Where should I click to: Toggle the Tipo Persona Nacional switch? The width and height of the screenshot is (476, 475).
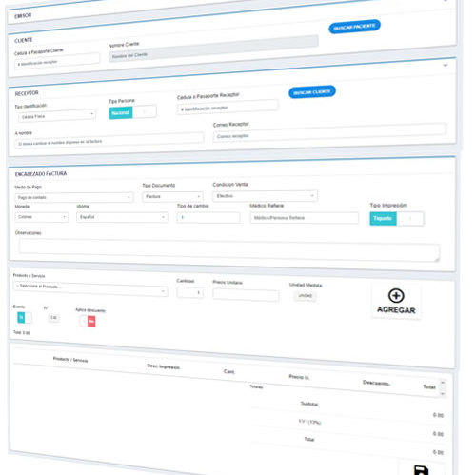pyautogui.click(x=132, y=112)
